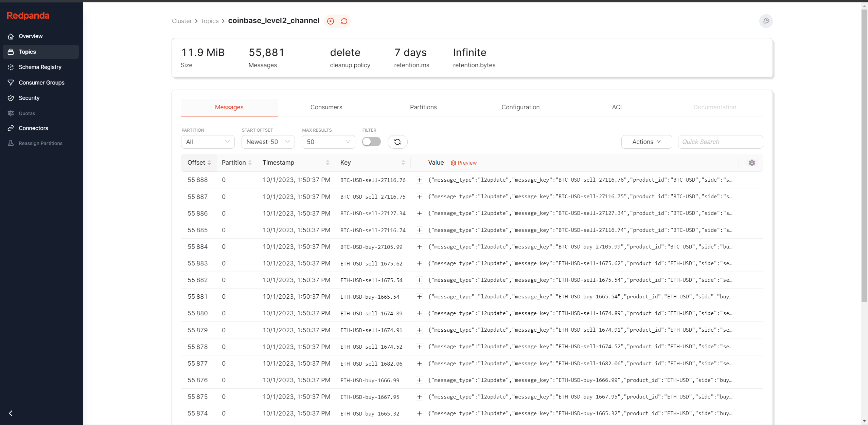
Task: Open the Actions menu button
Action: 646,142
